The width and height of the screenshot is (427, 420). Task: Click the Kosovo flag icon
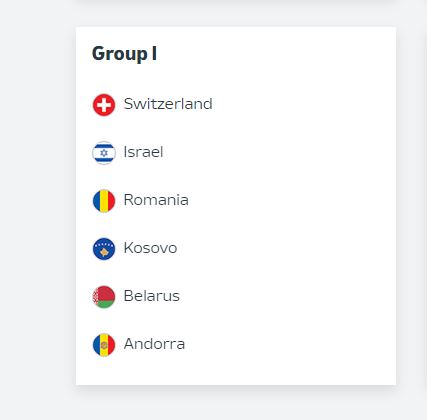[x=104, y=249]
